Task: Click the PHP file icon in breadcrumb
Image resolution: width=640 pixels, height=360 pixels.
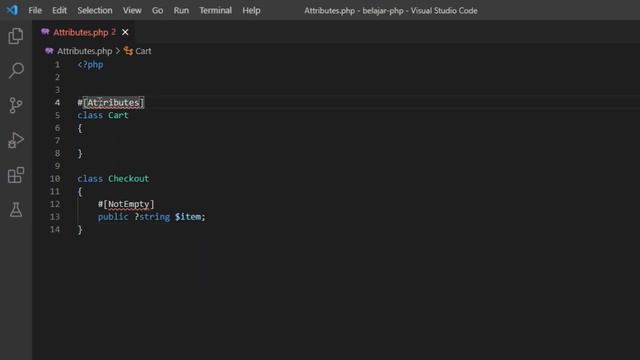Action: tap(49, 51)
